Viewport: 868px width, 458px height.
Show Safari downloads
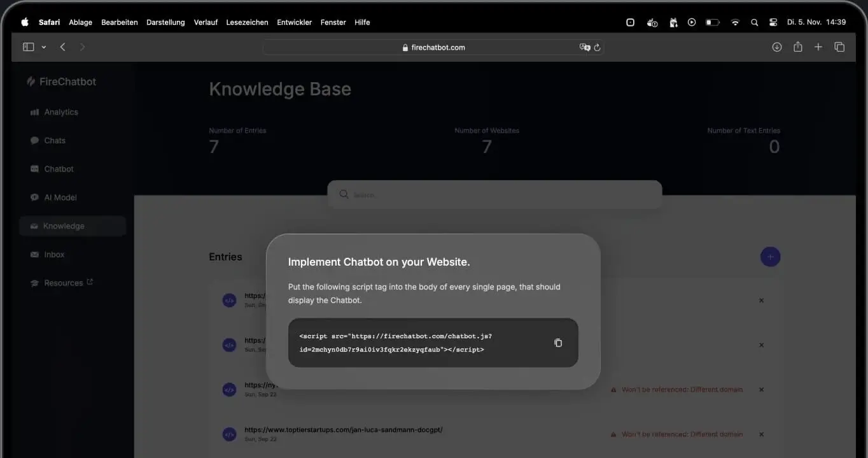[777, 47]
